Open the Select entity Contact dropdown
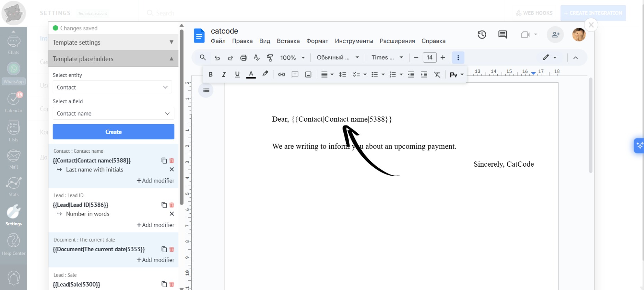Viewport: 644px width, 290px height. coord(112,87)
